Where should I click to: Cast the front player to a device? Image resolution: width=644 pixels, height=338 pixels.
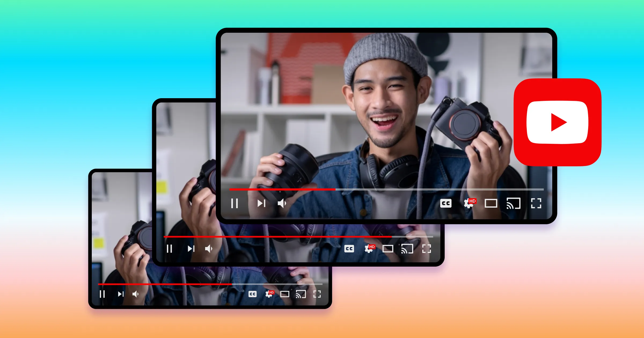(513, 203)
